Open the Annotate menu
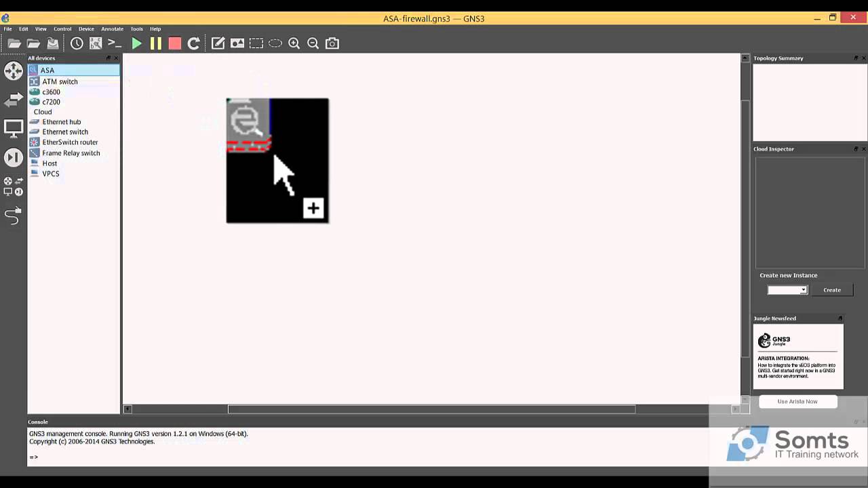This screenshot has height=488, width=868. 112,29
